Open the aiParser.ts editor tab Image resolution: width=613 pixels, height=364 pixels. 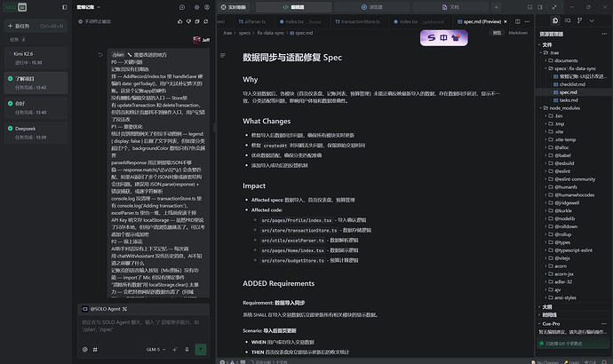pos(252,21)
